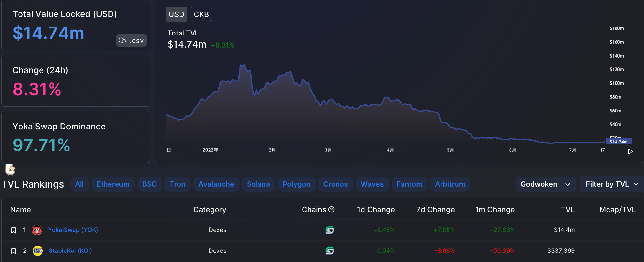Click the StableKoi logo icon

coord(38,251)
